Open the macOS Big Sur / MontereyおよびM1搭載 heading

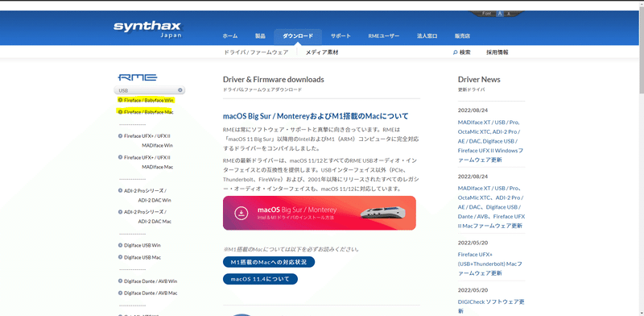(x=316, y=115)
